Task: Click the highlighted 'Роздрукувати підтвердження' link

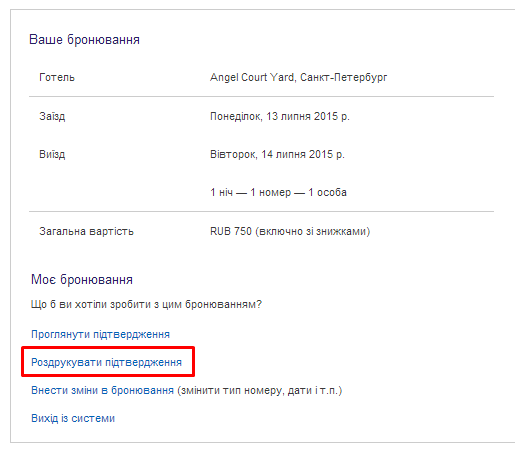Action: pos(106,362)
